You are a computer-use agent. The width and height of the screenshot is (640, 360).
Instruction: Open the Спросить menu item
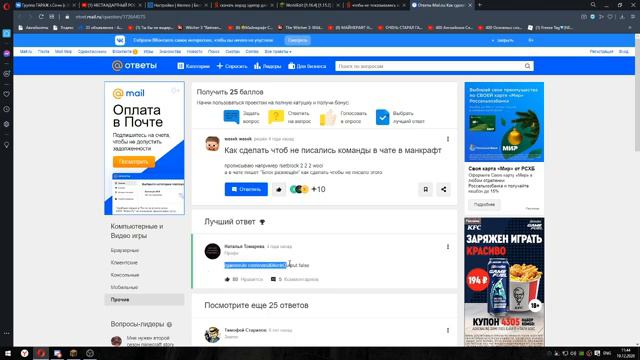[x=232, y=66]
